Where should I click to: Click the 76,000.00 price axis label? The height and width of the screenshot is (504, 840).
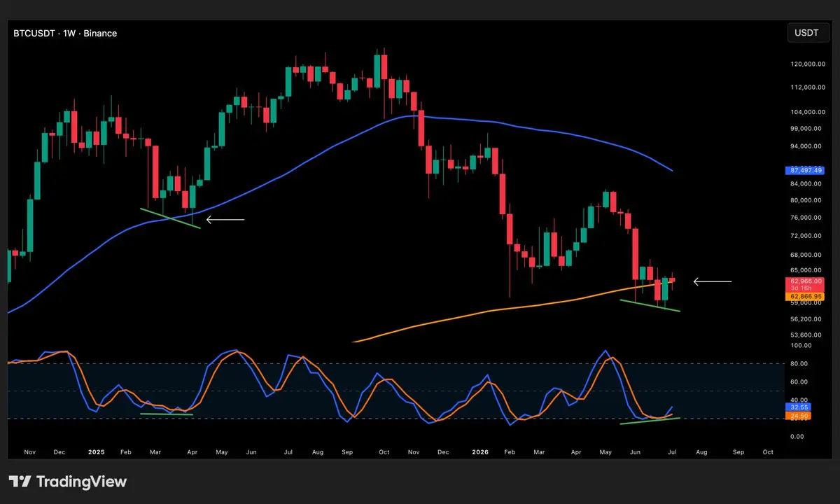(x=807, y=217)
